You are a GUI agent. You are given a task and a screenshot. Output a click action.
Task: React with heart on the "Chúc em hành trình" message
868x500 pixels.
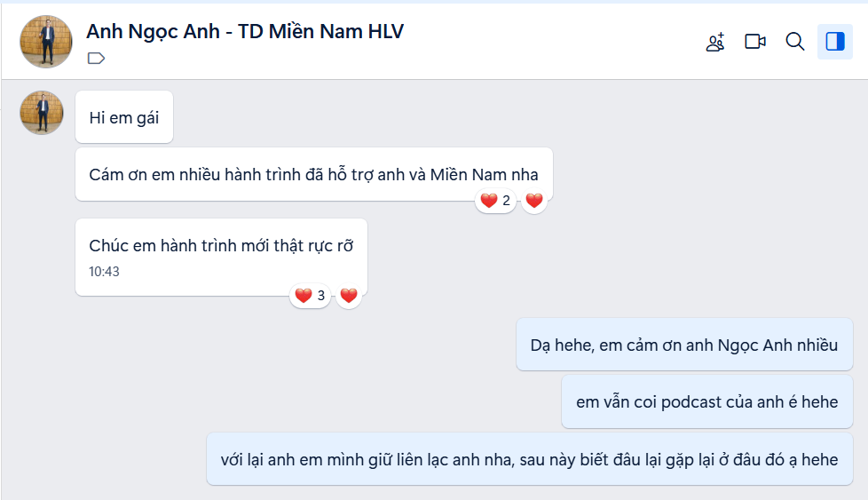[x=349, y=296]
